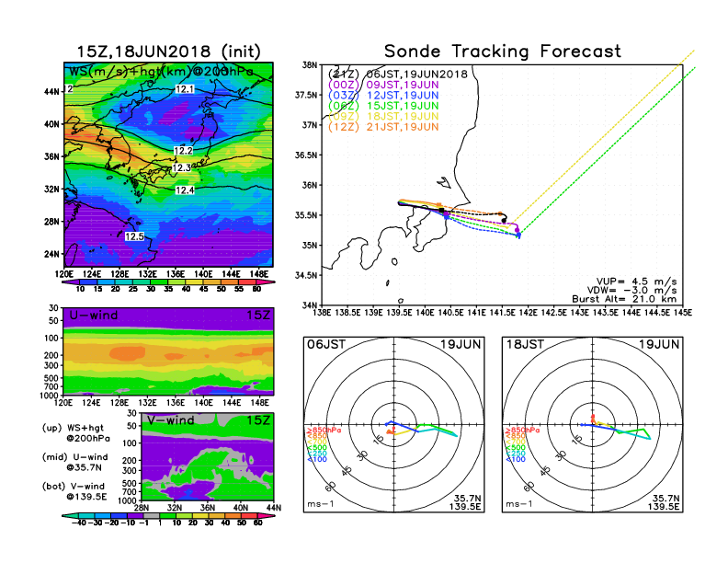Pick the 10–15 segment in the top wind-speed colorbar
Viewport: 728px width, 563px height.
[88, 282]
